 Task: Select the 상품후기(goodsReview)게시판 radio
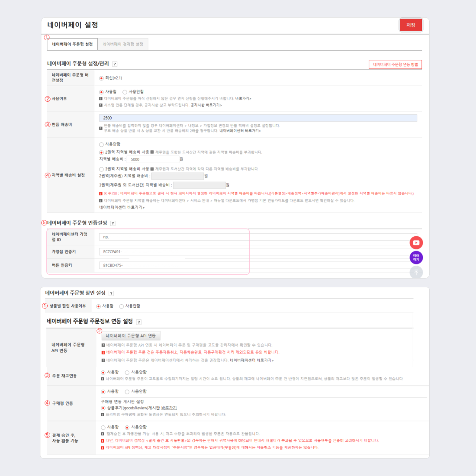tap(103, 408)
